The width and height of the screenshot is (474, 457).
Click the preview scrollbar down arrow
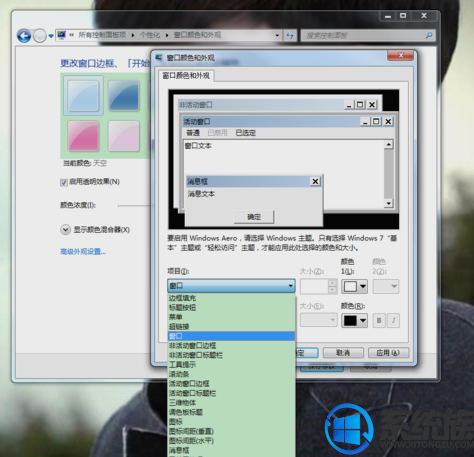click(388, 203)
